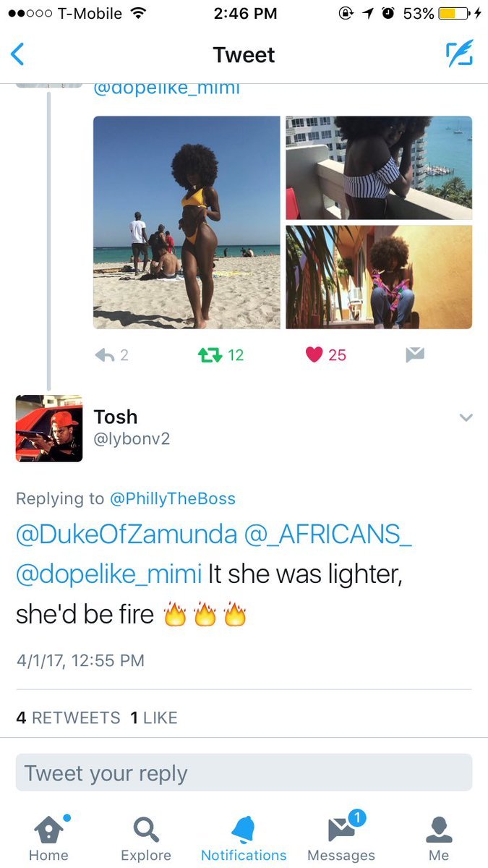488x868 pixels.
Task: Like the photo tweet with heart icon
Action: pyautogui.click(x=314, y=354)
